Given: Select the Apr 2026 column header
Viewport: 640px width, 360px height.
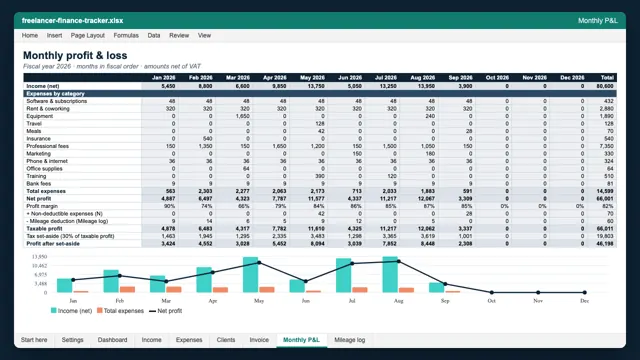Looking at the screenshot, I should click(275, 78).
